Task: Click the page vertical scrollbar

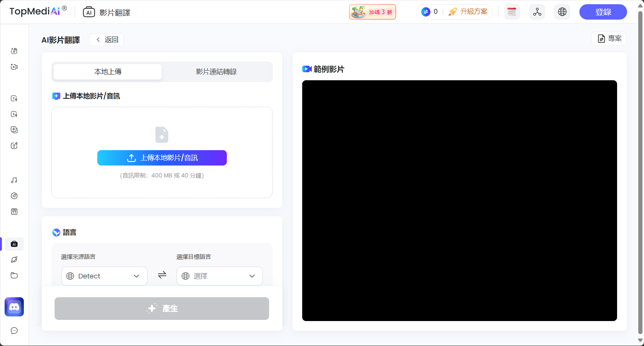Action: 640,173
